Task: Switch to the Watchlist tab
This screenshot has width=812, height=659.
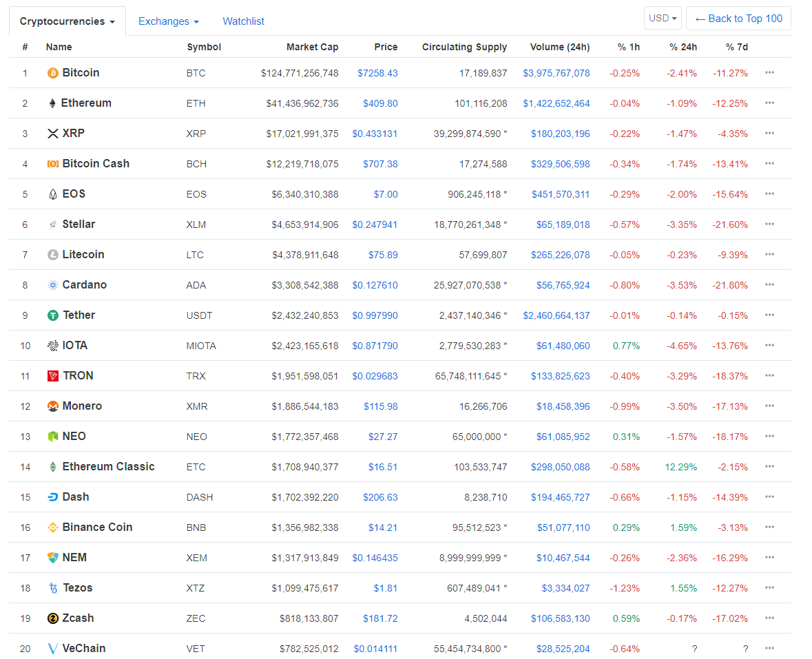Action: (243, 21)
